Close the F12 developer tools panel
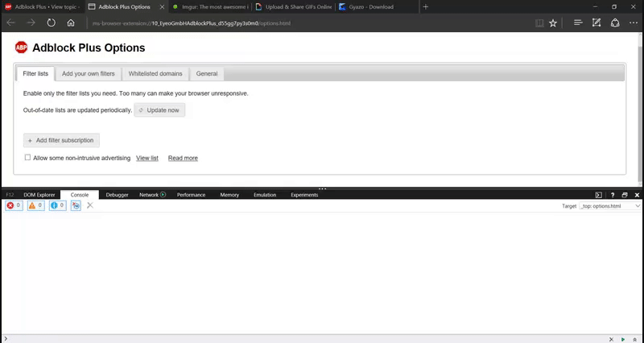The image size is (644, 343). click(x=637, y=195)
